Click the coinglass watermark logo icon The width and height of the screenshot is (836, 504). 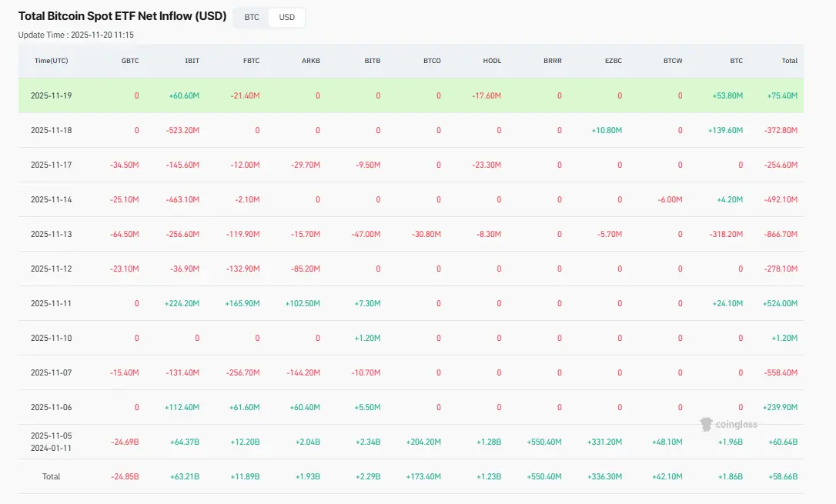pos(705,424)
